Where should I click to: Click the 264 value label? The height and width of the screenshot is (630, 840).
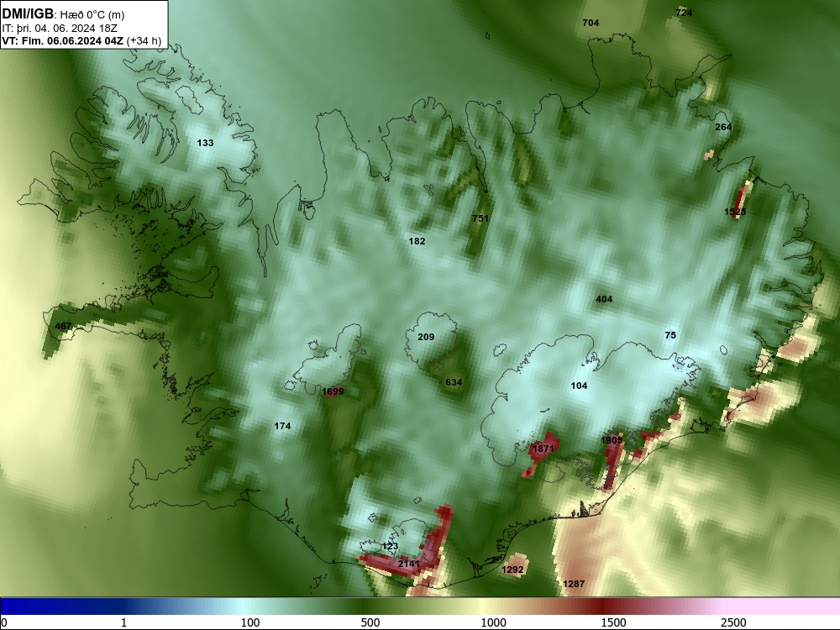pyautogui.click(x=723, y=127)
